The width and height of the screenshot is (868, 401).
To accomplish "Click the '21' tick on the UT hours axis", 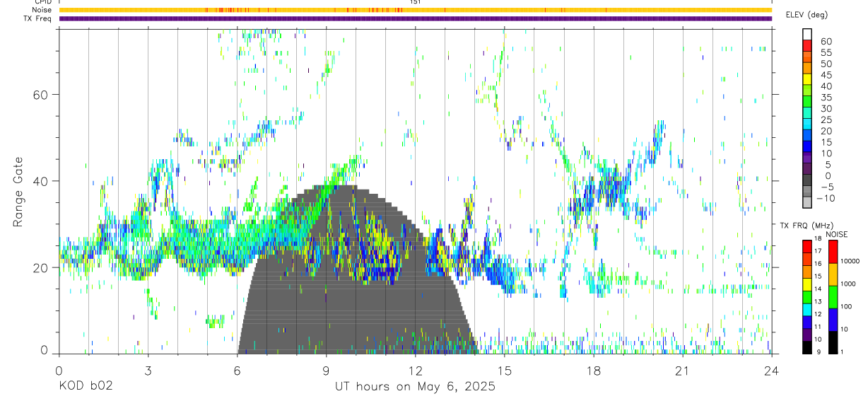I will [683, 370].
